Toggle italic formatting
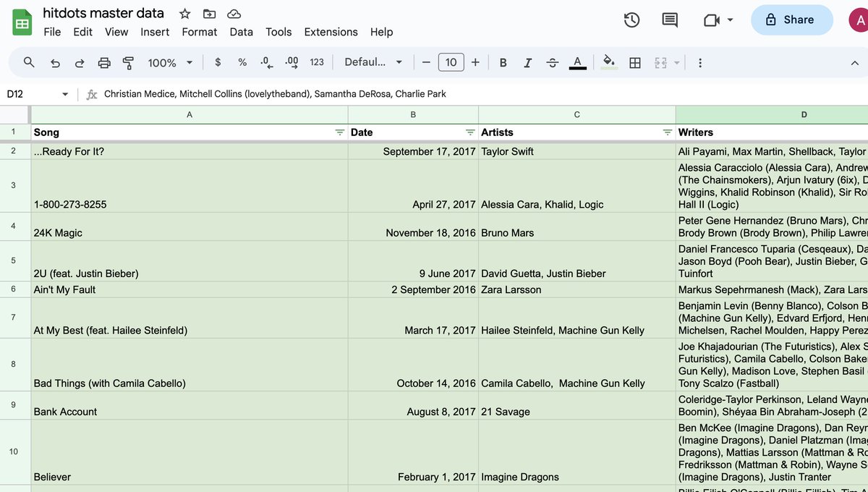 tap(528, 63)
